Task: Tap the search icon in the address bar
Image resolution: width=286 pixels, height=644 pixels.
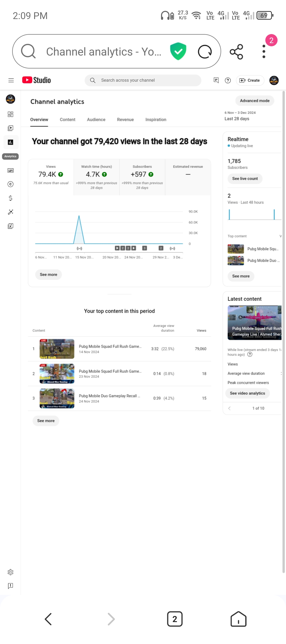Action: [x=28, y=51]
